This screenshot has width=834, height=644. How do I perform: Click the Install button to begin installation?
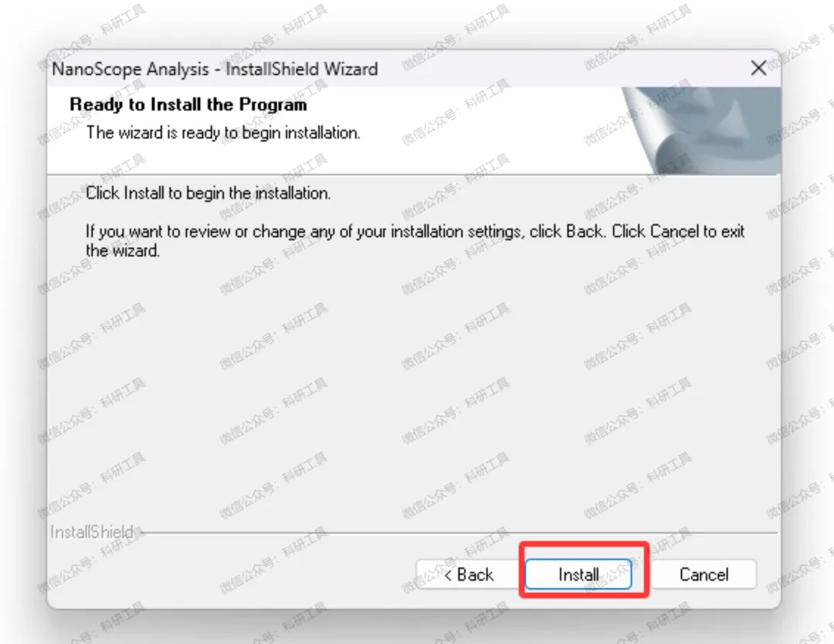coord(578,575)
